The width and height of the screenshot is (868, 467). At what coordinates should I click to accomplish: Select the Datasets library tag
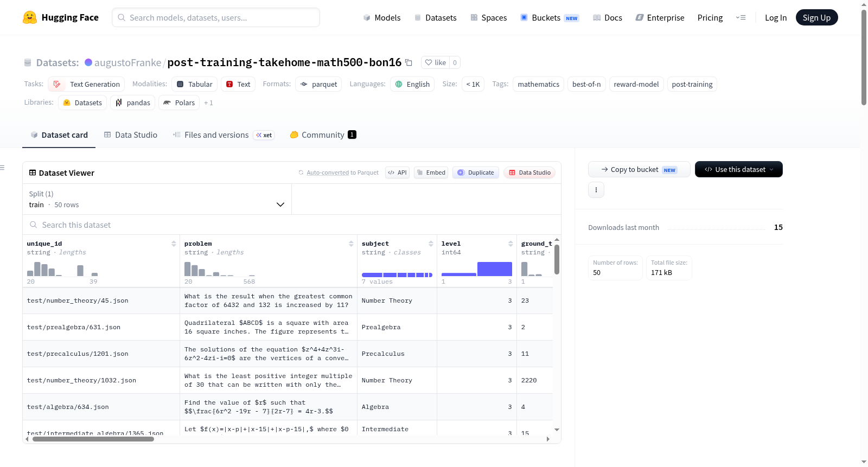[82, 103]
